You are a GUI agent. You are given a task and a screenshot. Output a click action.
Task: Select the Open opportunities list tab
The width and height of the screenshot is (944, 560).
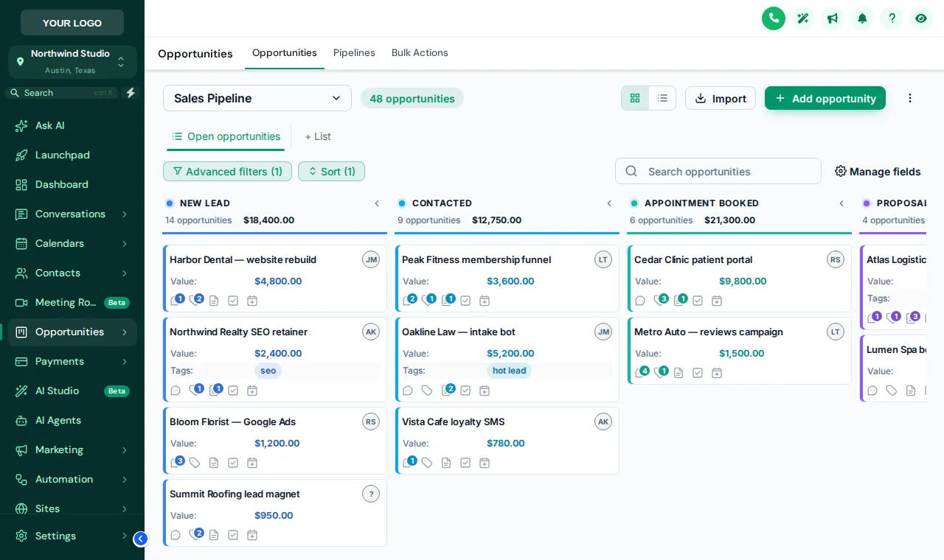point(226,136)
